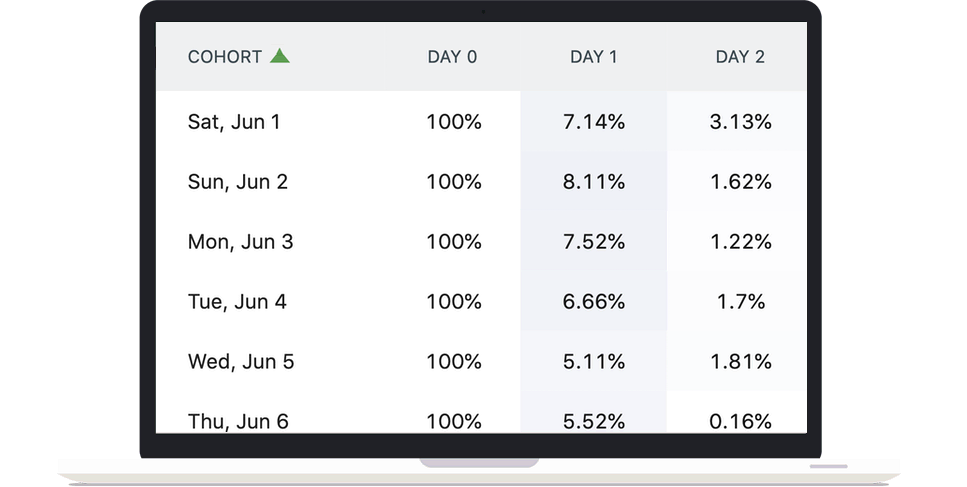
Task: Sort by the COHORT column header
Action: click(225, 57)
